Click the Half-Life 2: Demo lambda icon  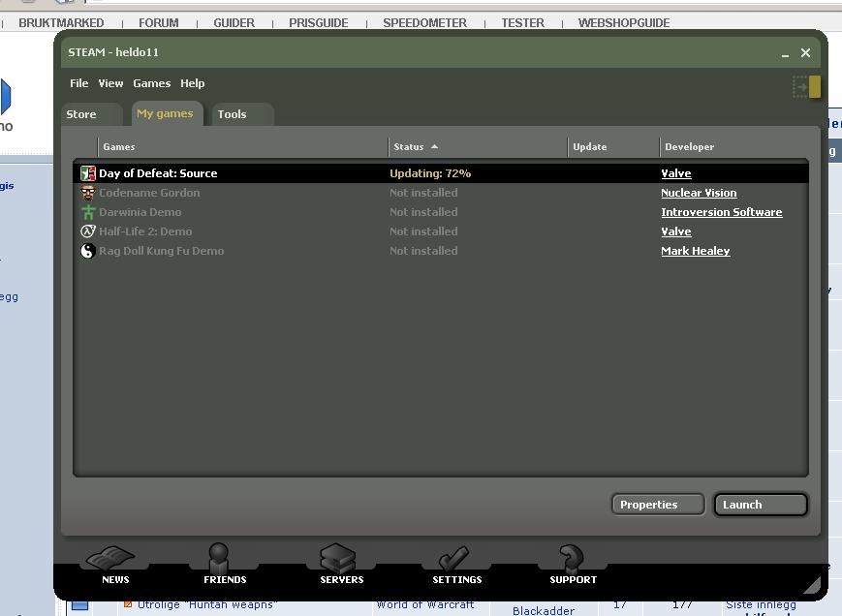point(88,231)
